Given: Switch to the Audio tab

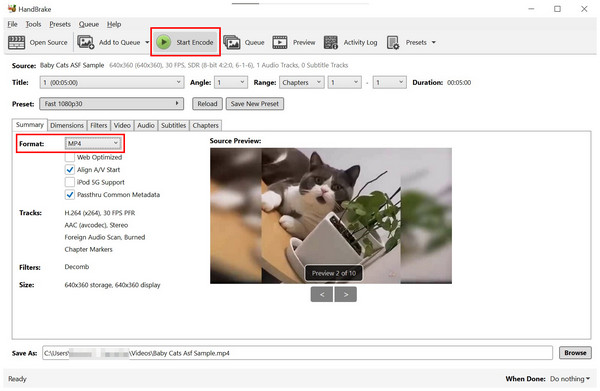Looking at the screenshot, I should (x=146, y=125).
